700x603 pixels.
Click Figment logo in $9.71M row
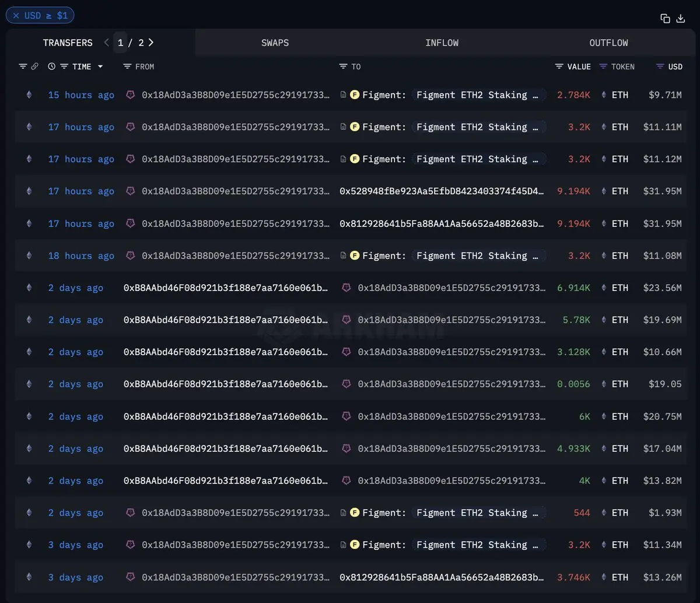355,94
